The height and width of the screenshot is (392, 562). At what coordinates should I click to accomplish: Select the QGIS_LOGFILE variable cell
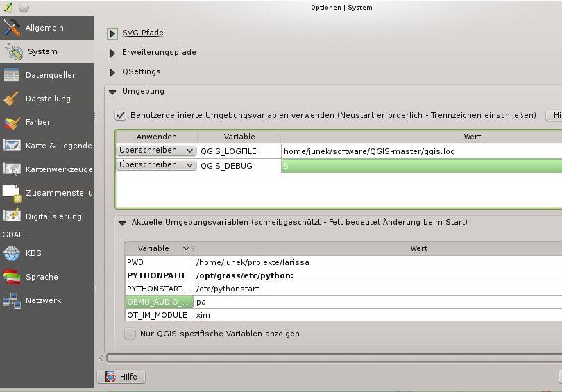coord(239,151)
